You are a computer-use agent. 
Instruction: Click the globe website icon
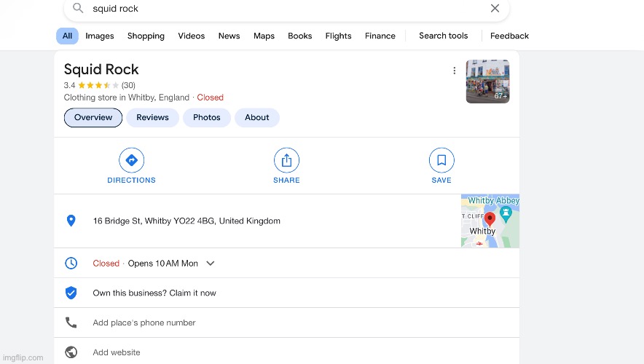71,352
